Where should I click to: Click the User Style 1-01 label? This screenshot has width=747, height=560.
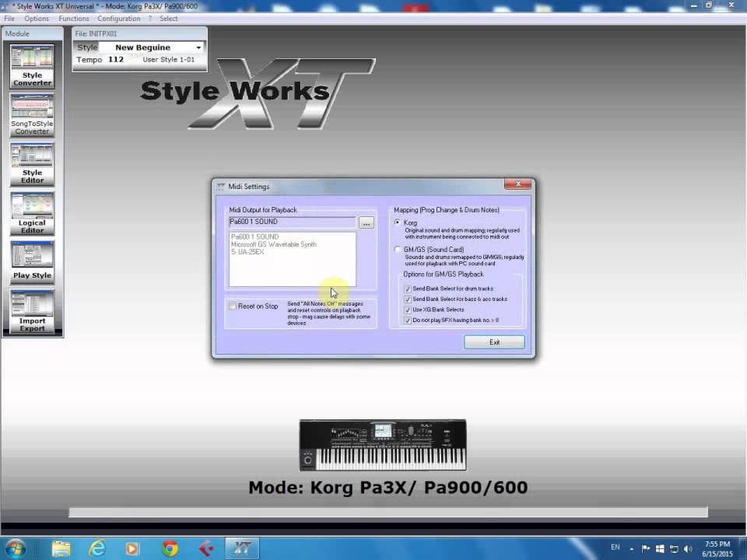(169, 60)
